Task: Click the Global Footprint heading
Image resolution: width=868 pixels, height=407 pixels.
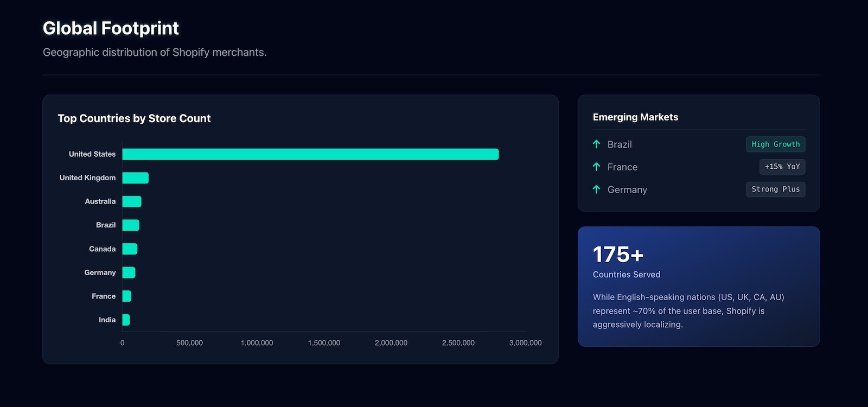Action: pos(111,28)
